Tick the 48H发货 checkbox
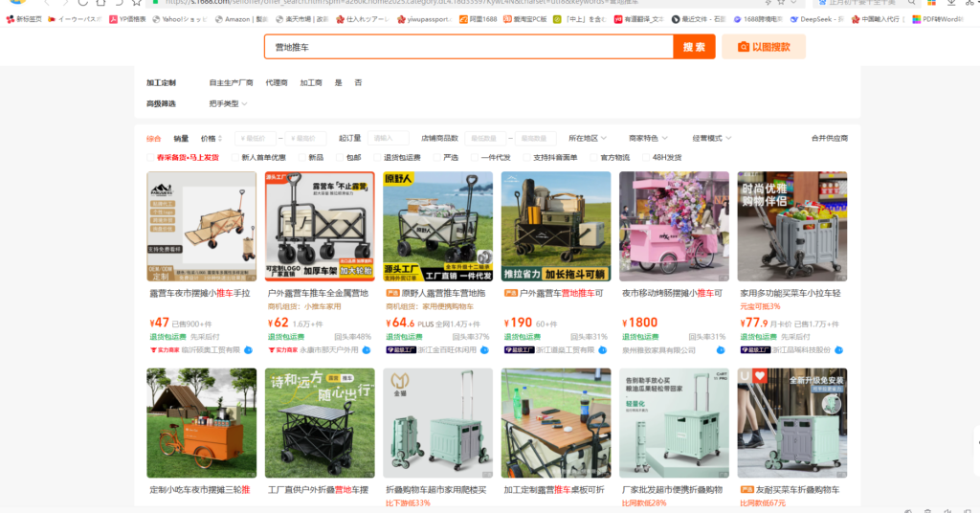The height and width of the screenshot is (513, 980). [x=645, y=157]
